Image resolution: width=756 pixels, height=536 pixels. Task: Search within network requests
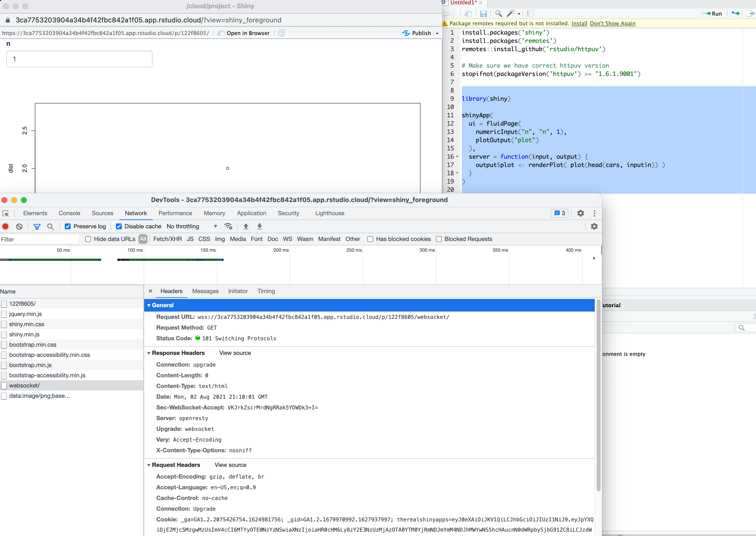pos(50,226)
